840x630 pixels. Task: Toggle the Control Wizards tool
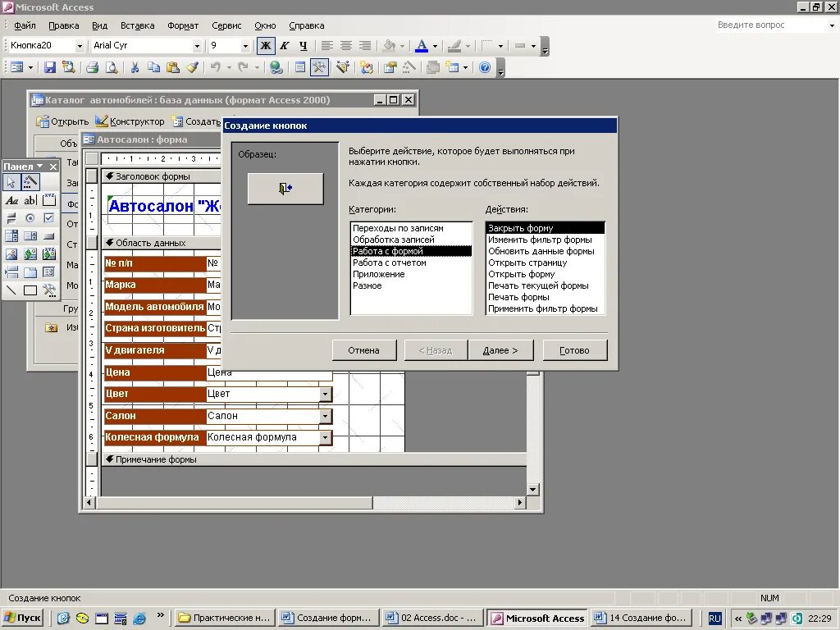pyautogui.click(x=30, y=182)
